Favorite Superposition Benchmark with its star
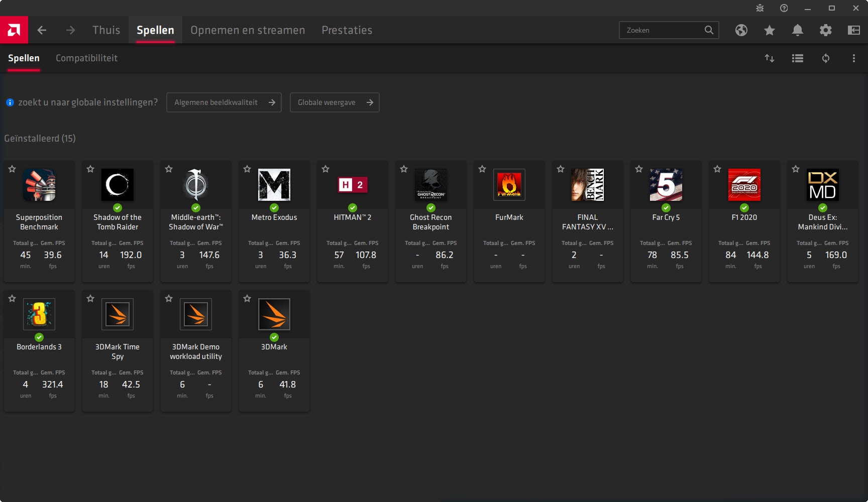The image size is (868, 502). (12, 169)
